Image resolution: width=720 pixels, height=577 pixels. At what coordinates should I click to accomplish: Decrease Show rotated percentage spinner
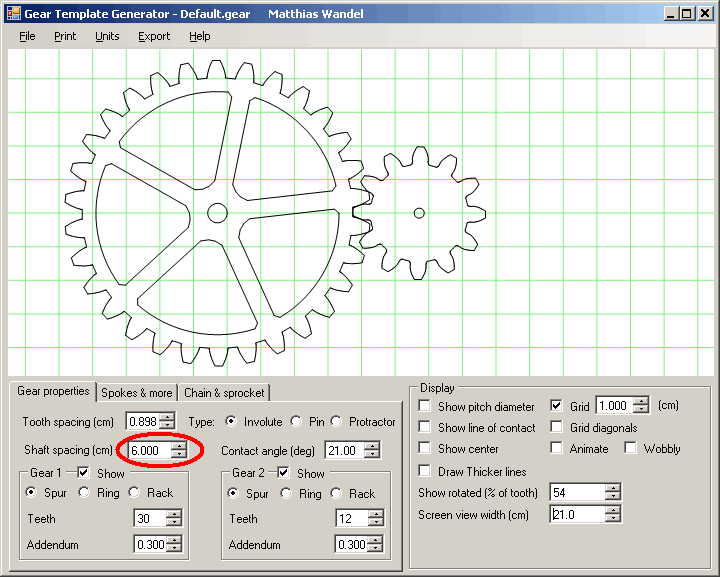point(612,497)
